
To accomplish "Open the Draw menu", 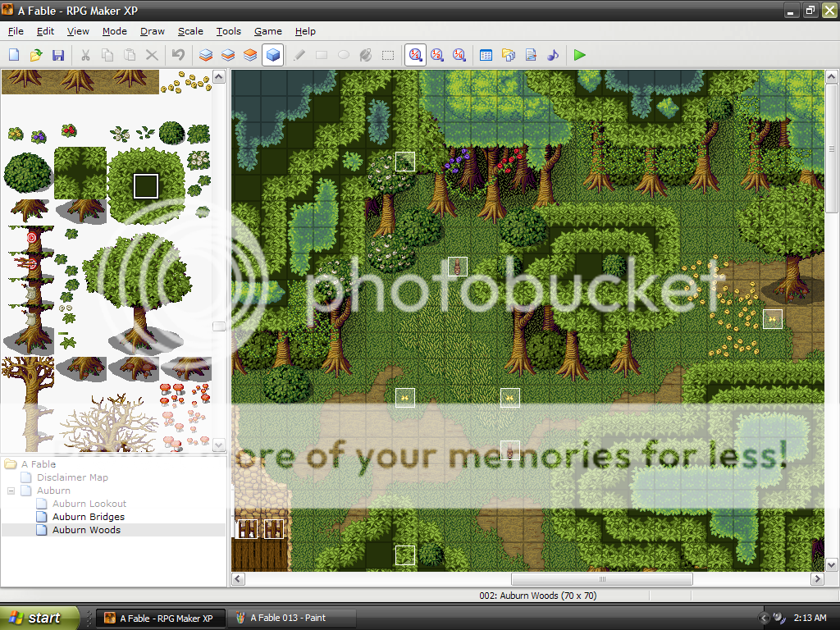I will click(x=152, y=31).
